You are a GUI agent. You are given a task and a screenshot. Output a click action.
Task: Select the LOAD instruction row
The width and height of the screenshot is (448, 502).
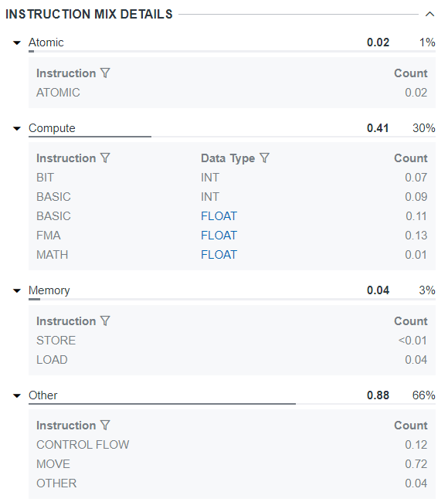pos(232,360)
